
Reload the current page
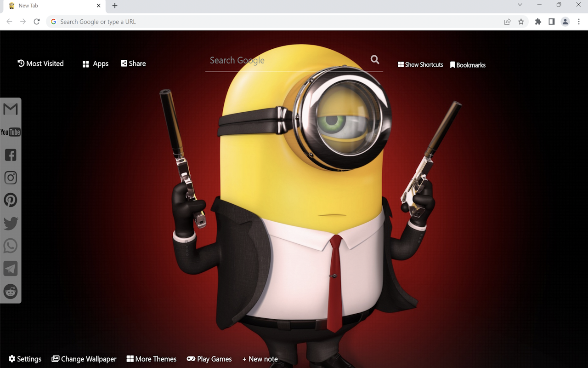point(37,22)
